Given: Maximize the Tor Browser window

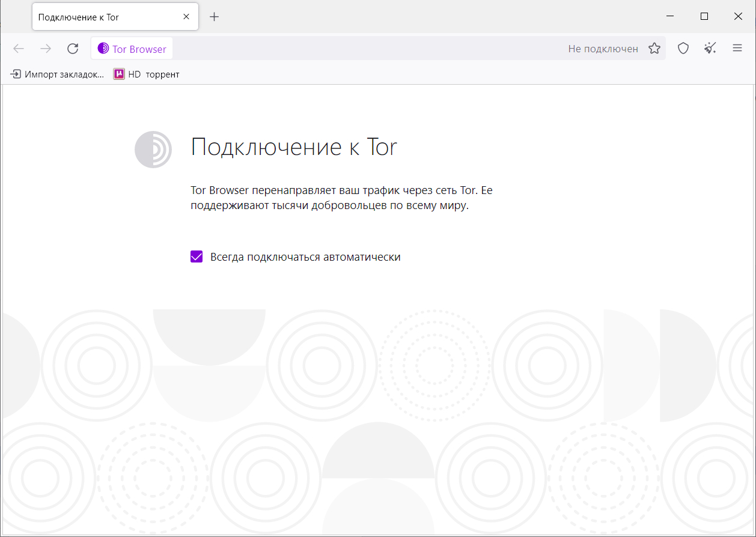Looking at the screenshot, I should coord(704,16).
